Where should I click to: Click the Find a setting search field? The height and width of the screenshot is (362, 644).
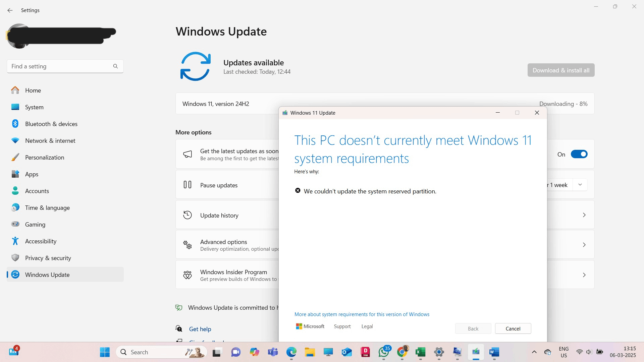pos(60,66)
